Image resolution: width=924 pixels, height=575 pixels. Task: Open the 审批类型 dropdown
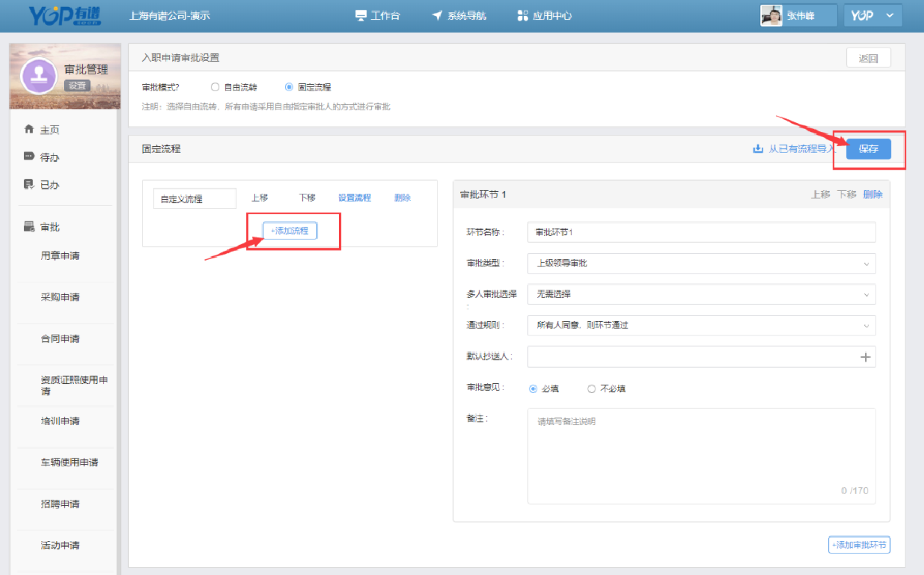(x=701, y=264)
